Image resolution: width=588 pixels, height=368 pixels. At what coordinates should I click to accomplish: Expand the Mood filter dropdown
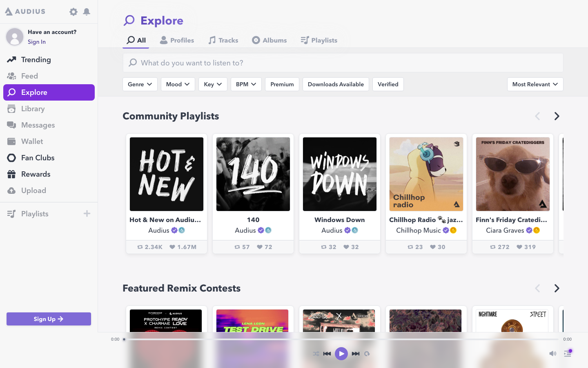(178, 84)
